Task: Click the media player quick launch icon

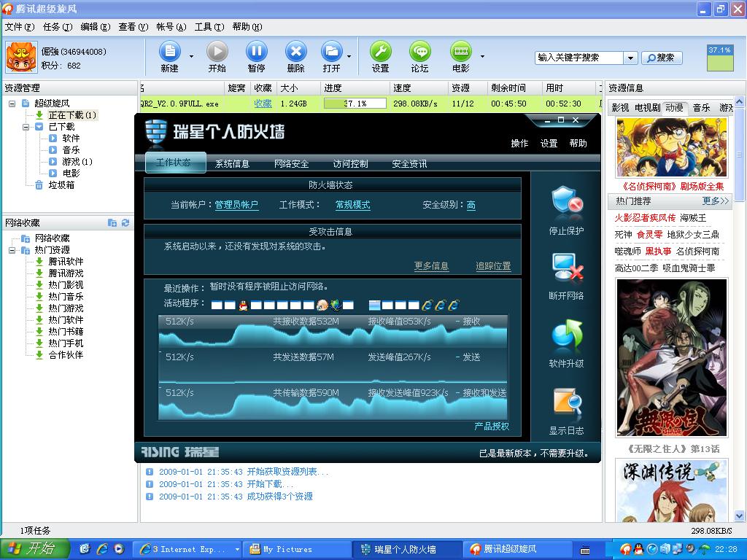Action: pos(119,549)
